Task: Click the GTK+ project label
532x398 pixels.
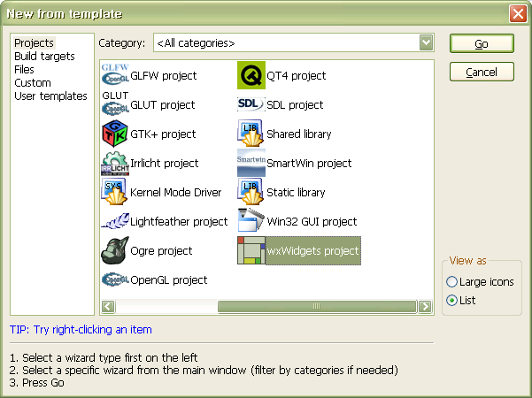Action: [x=163, y=134]
